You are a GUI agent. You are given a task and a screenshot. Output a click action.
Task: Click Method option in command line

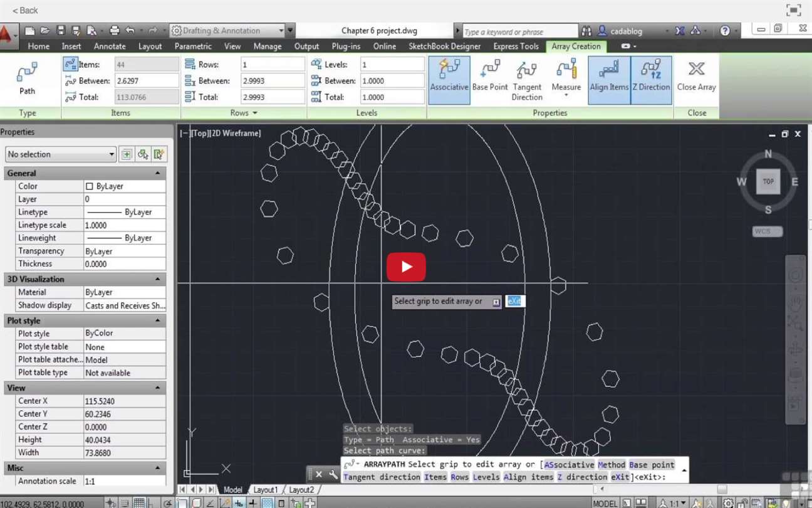[x=612, y=465]
